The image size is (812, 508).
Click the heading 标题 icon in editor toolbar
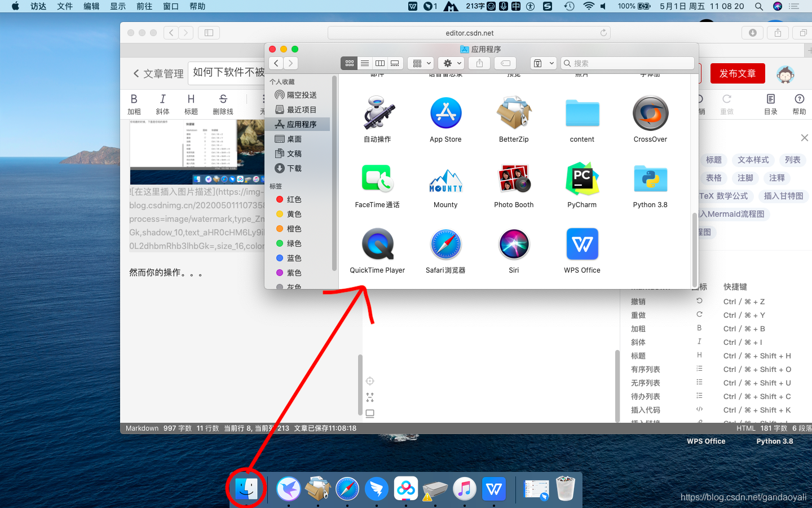click(x=191, y=99)
